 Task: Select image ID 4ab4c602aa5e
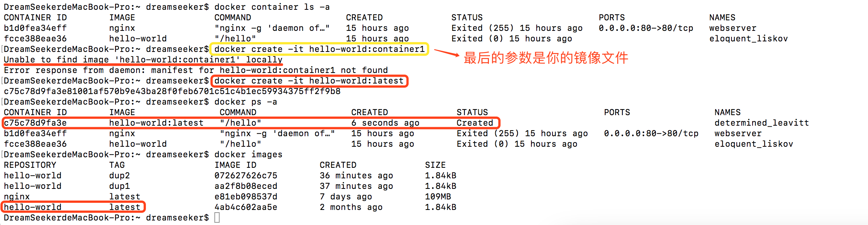[246, 207]
